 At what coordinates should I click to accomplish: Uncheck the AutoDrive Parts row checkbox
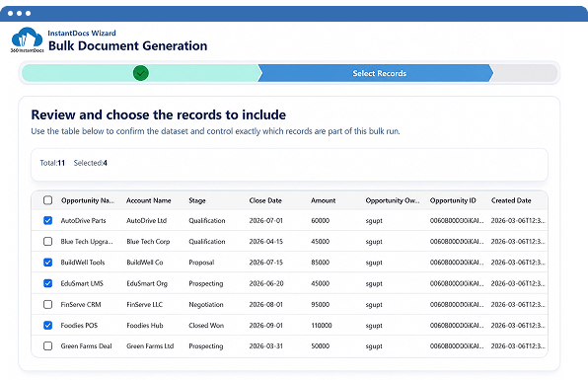(47, 220)
